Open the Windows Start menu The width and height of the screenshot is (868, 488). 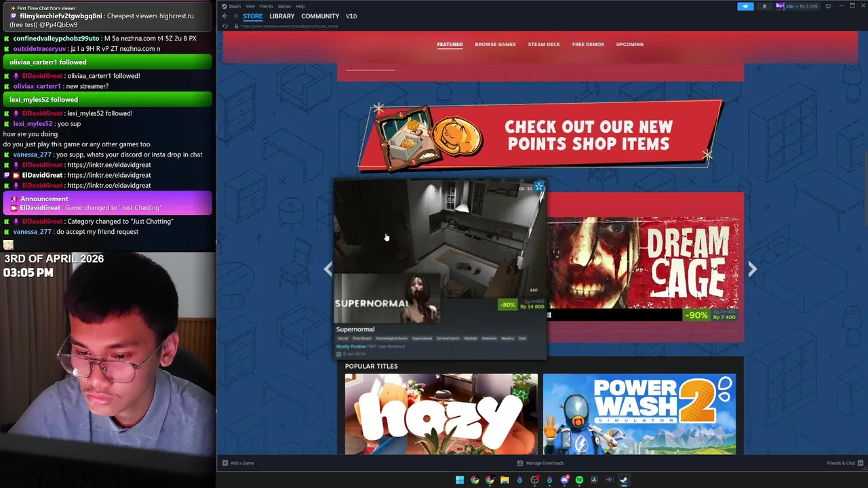pyautogui.click(x=460, y=480)
